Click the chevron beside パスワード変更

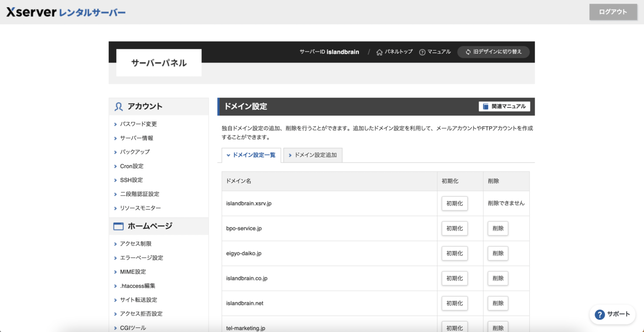(x=115, y=124)
